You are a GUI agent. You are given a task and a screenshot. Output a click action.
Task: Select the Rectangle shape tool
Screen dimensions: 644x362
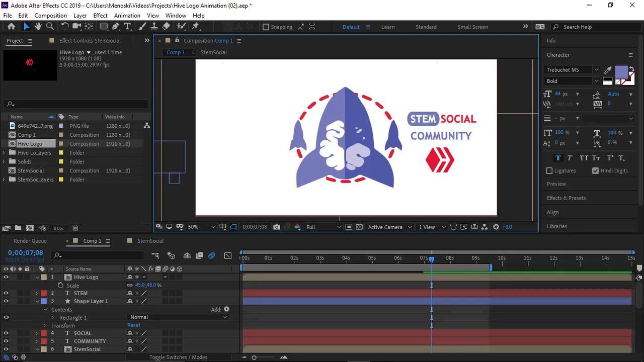point(104,27)
